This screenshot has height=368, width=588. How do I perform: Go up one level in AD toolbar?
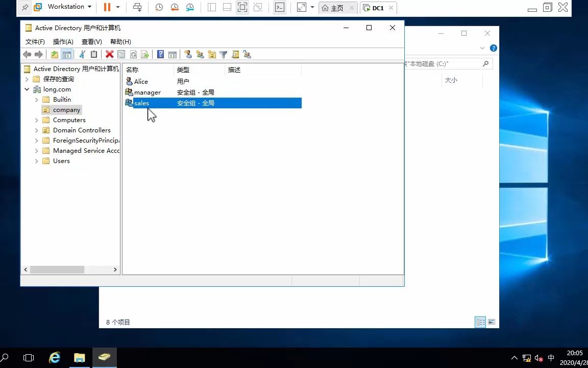[x=55, y=55]
